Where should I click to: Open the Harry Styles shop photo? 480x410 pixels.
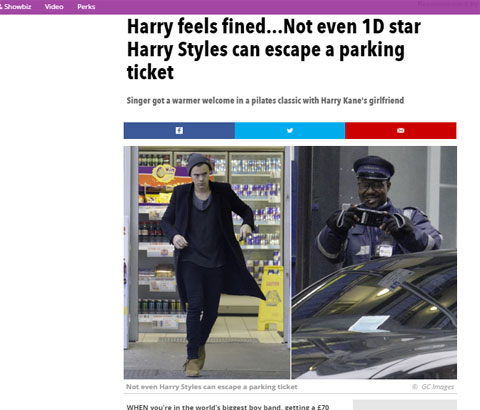207,262
